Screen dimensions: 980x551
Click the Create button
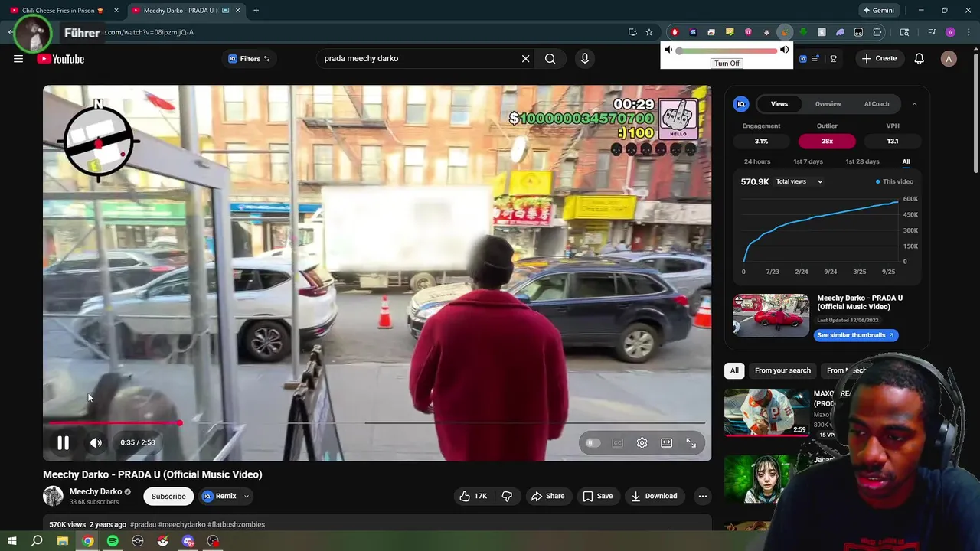(879, 58)
